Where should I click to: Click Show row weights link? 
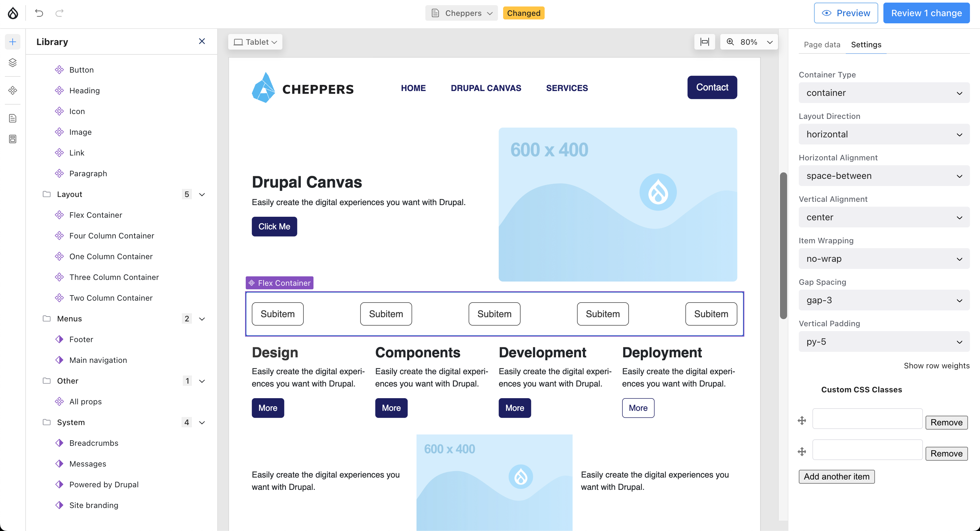[x=936, y=366]
